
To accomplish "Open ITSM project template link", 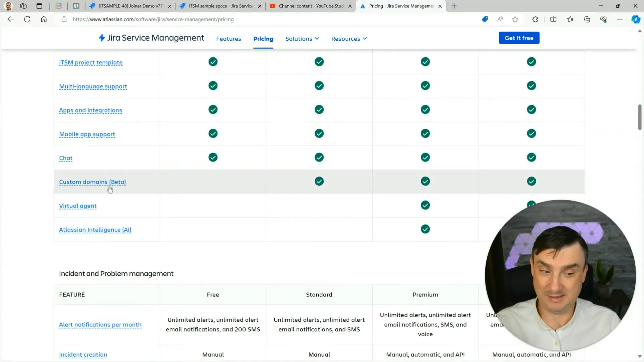I will pyautogui.click(x=91, y=62).
